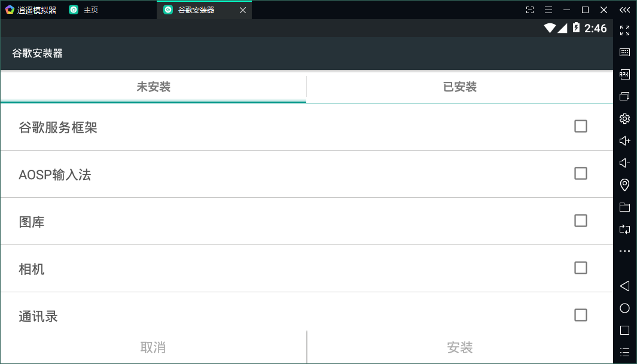
Task: Click the 逍遥模拟器 logo icon
Action: point(10,10)
